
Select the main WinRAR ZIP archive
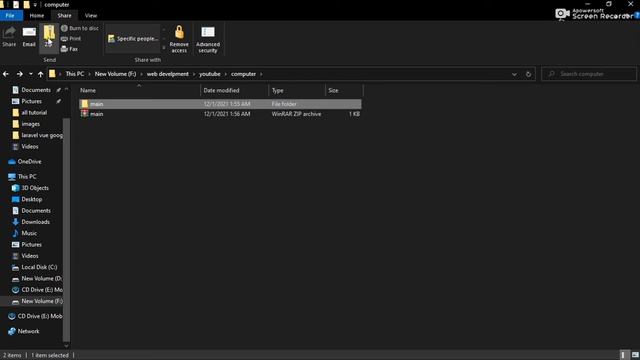[x=220, y=114]
